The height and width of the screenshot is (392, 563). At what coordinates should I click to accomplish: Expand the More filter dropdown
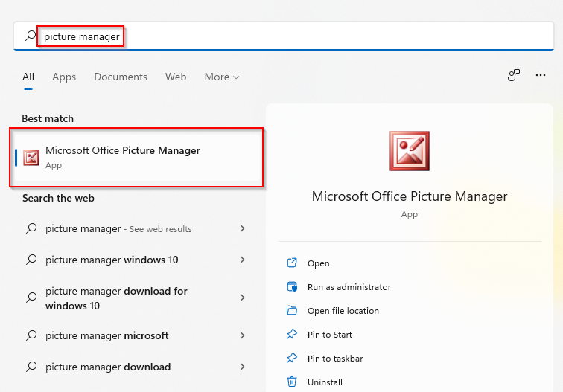coord(222,77)
